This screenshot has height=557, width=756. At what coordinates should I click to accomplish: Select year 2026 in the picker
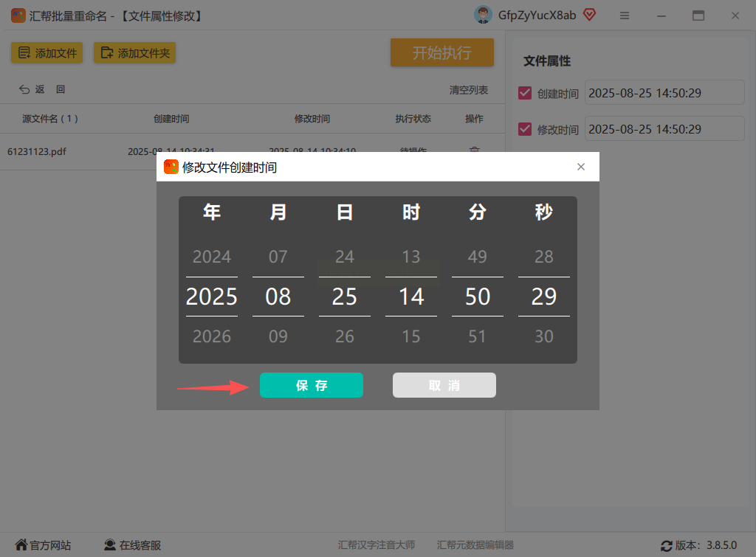[212, 336]
